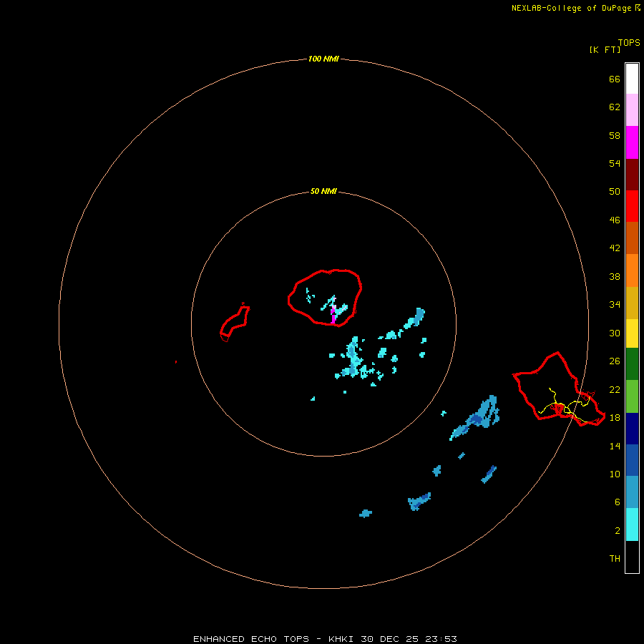Click the magenta echo top on the central island
Image resolution: width=644 pixels, height=644 pixels.
tap(333, 315)
